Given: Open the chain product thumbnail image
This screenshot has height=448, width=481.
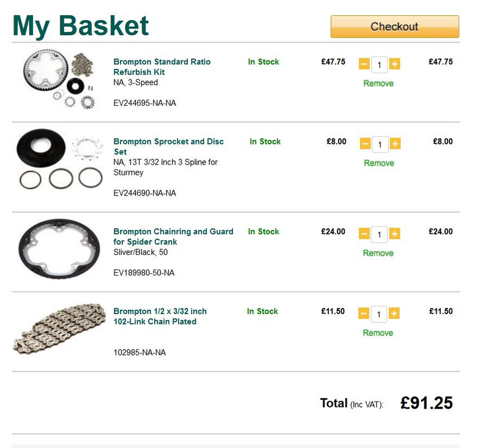Looking at the screenshot, I should [59, 329].
